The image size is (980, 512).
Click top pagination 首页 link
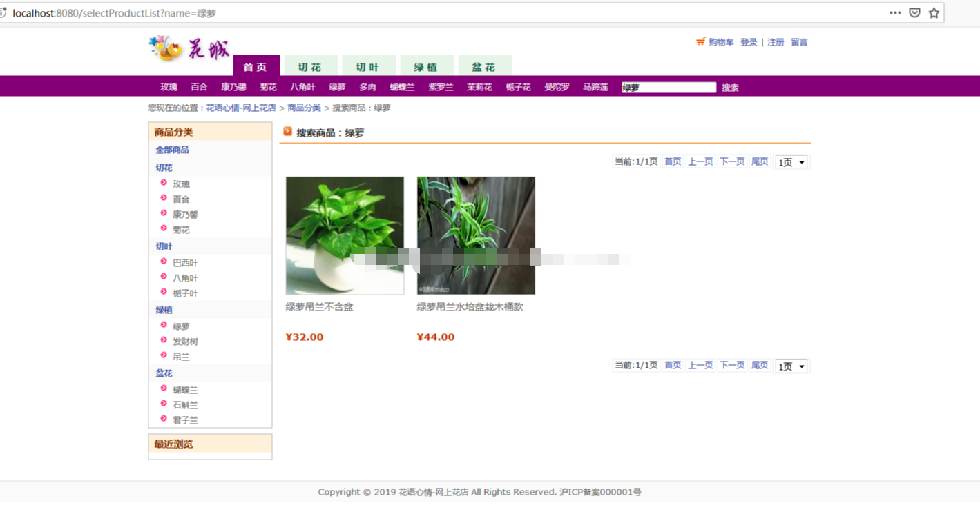point(673,161)
